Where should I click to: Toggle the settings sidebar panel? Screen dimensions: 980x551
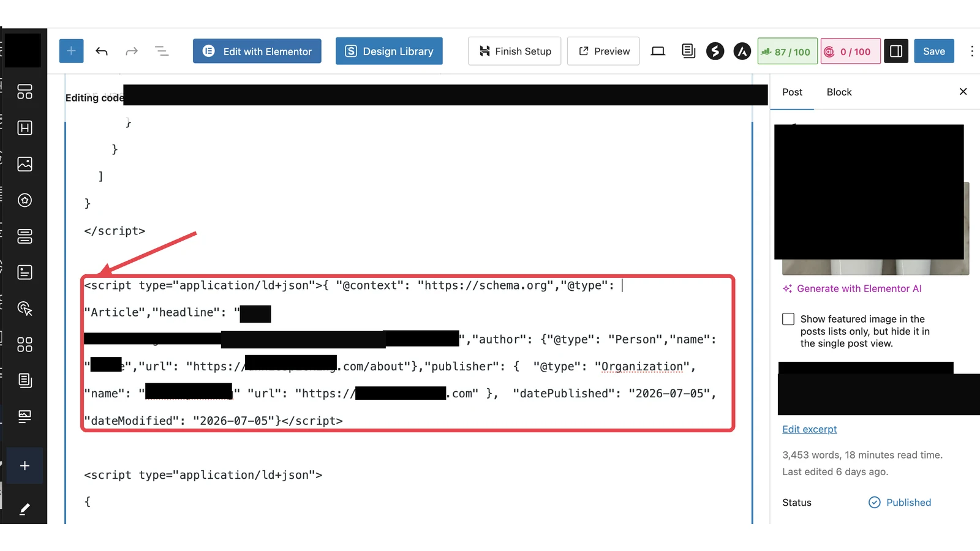(x=896, y=51)
